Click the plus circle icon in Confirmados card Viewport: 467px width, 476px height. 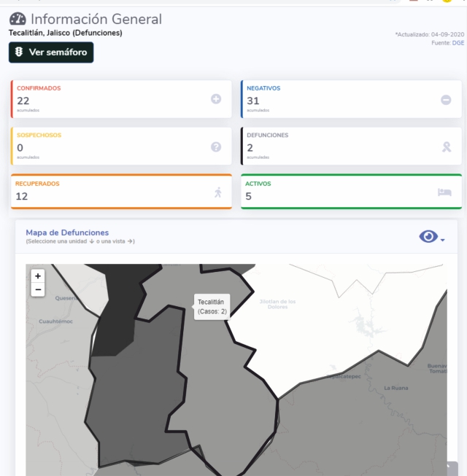coord(216,99)
